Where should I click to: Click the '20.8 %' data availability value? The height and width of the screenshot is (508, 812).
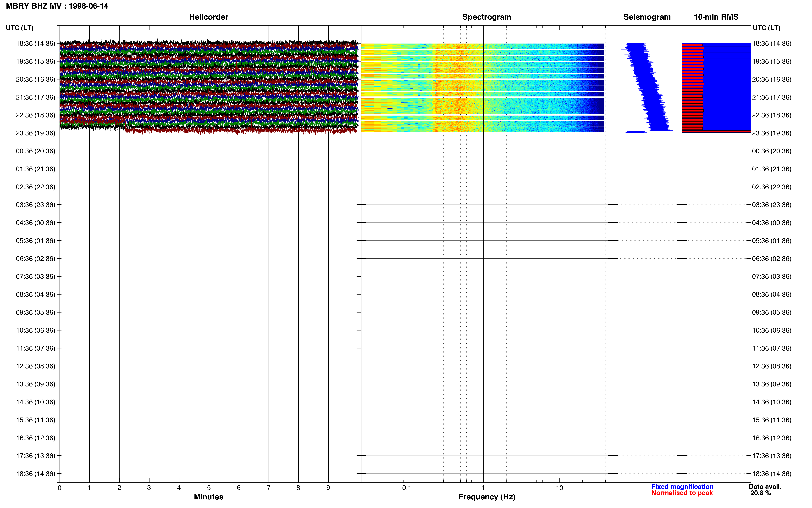point(761,493)
